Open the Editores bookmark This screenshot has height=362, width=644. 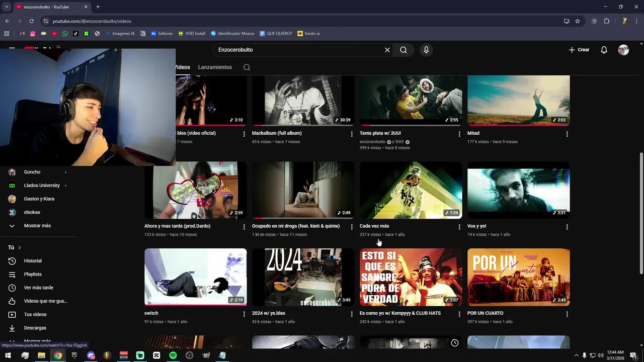click(162, 34)
